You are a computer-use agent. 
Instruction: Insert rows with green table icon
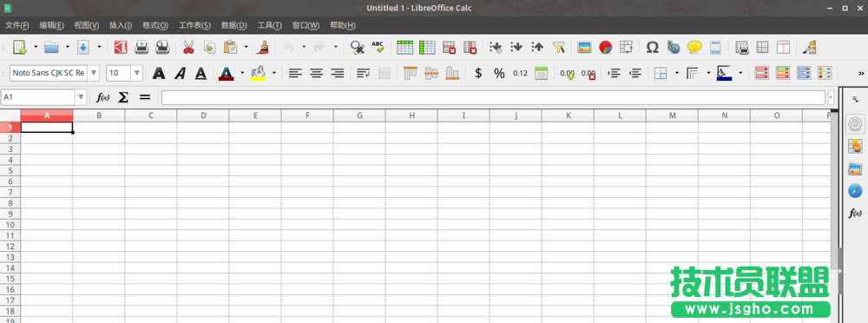coord(404,47)
